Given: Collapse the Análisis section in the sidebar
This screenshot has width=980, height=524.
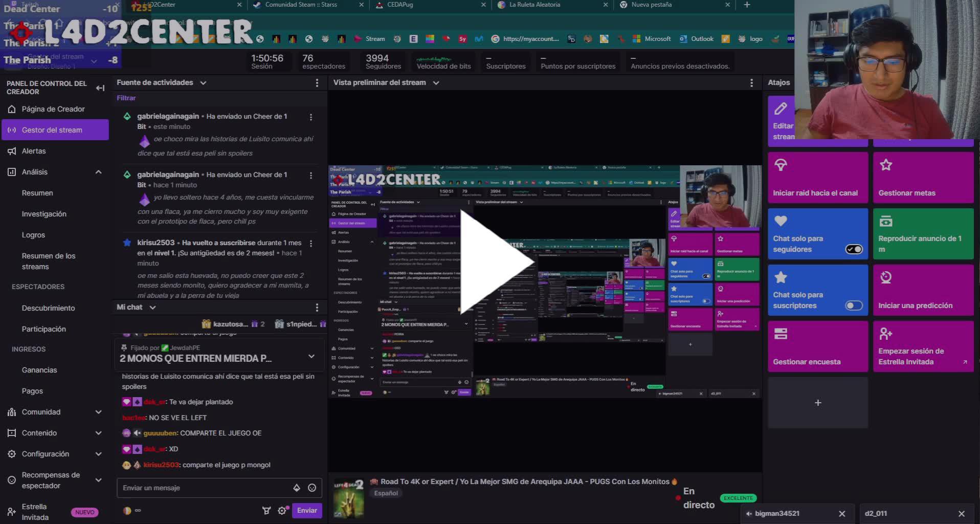Looking at the screenshot, I should point(98,172).
